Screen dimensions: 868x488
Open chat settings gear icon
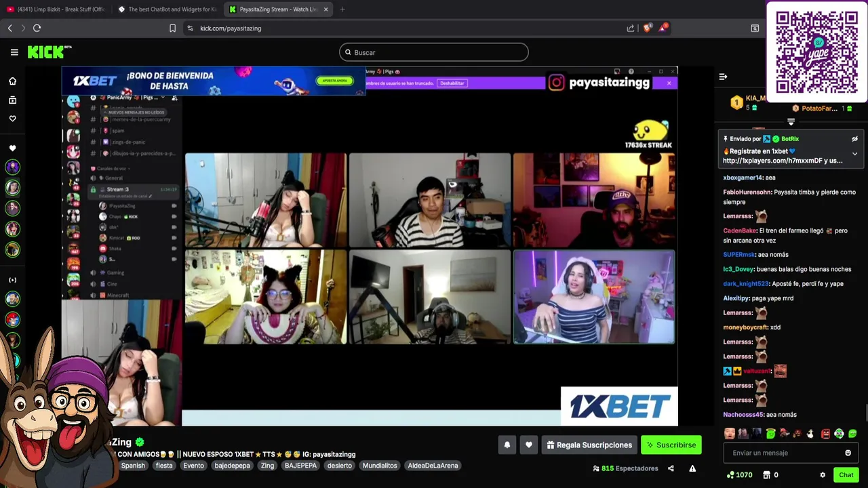823,475
